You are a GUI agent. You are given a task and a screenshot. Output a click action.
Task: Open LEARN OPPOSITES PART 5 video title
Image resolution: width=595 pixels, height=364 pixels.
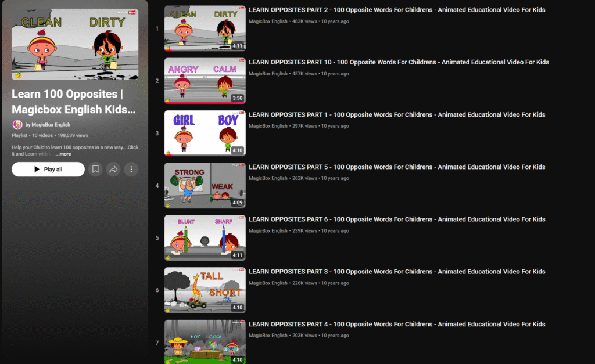[397, 167]
